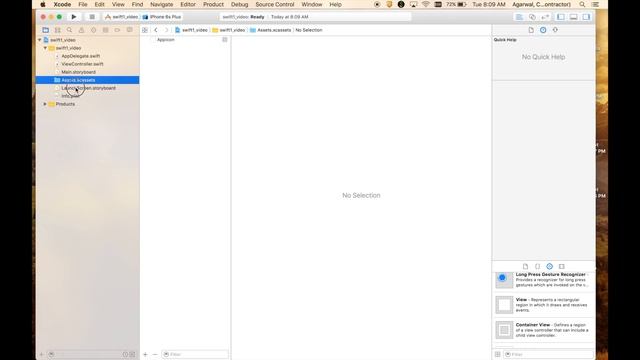Open the Editor menu
Screen dimensions: 640x360
tap(188, 4)
